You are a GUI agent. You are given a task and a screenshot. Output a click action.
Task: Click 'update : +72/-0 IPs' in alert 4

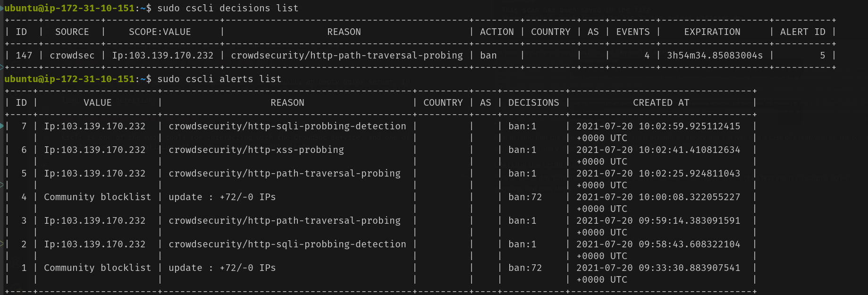(x=222, y=197)
